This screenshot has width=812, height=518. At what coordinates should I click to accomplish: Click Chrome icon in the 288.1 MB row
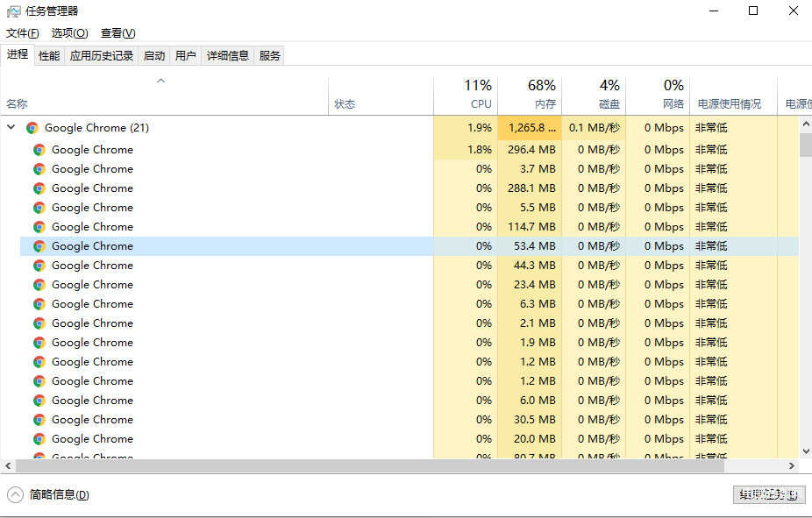point(39,188)
